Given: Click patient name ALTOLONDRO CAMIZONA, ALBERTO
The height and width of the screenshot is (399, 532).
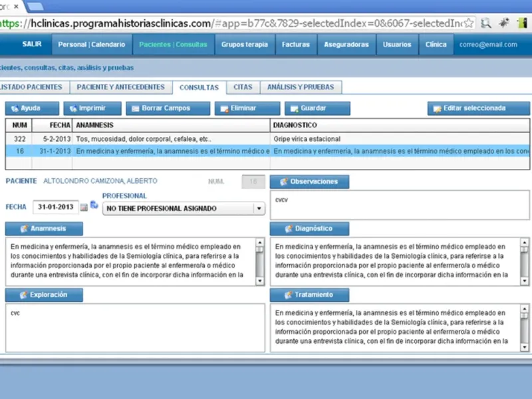Looking at the screenshot, I should 100,181.
